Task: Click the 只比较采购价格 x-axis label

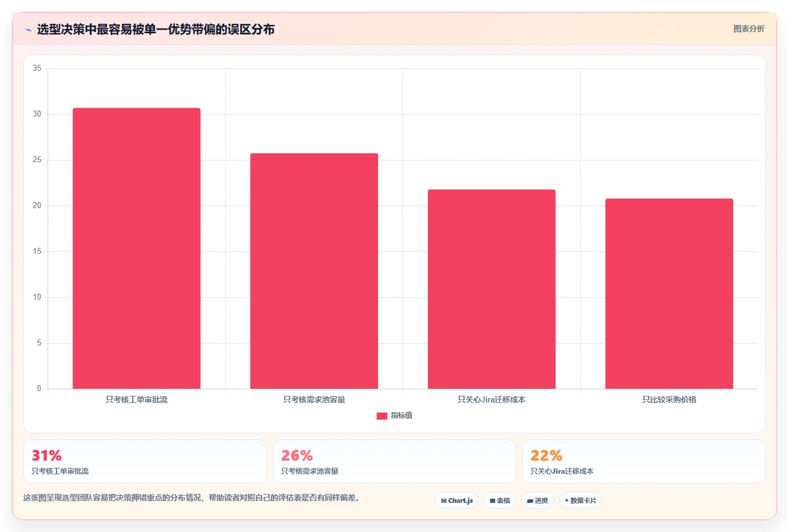Action: point(669,399)
